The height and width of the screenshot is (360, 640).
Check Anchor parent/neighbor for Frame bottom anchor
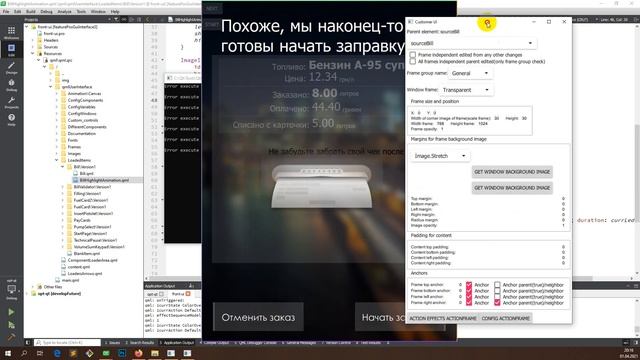coord(497,291)
